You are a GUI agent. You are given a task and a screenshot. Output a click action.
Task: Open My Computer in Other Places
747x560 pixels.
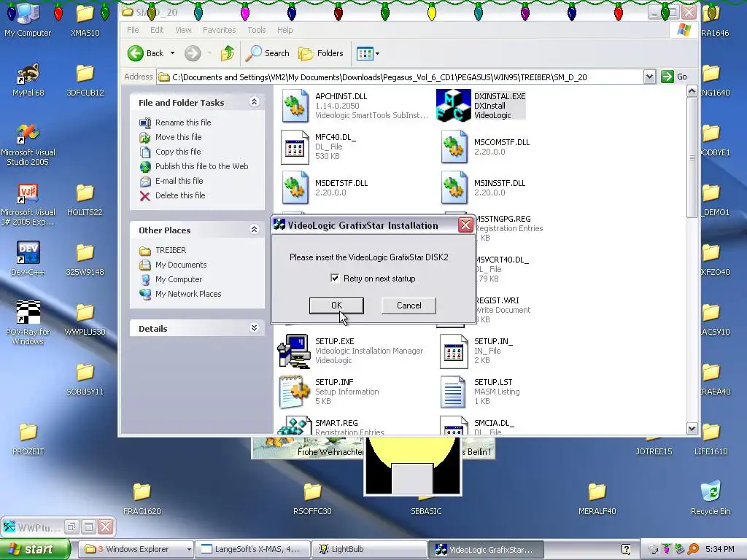179,279
